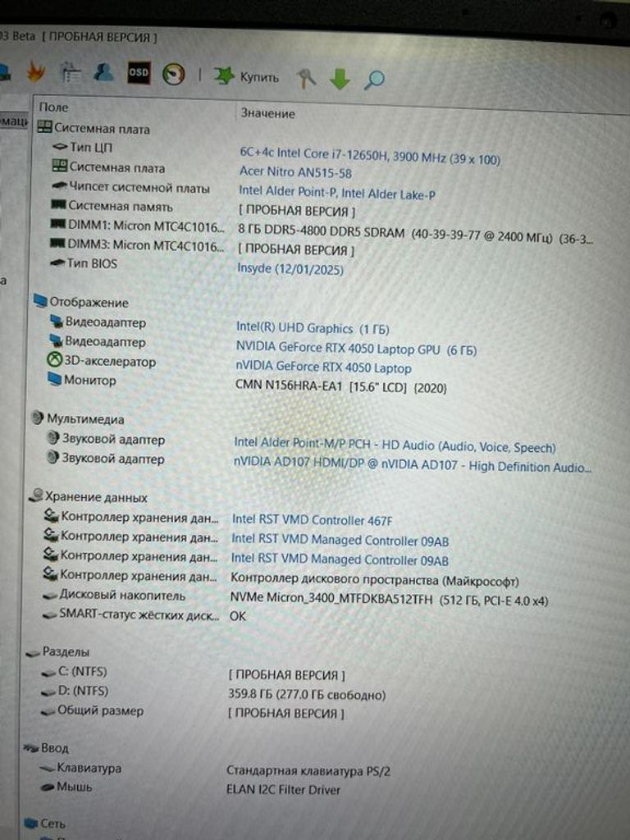
Task: Select the Чипсет системной платы row
Action: tap(130, 187)
